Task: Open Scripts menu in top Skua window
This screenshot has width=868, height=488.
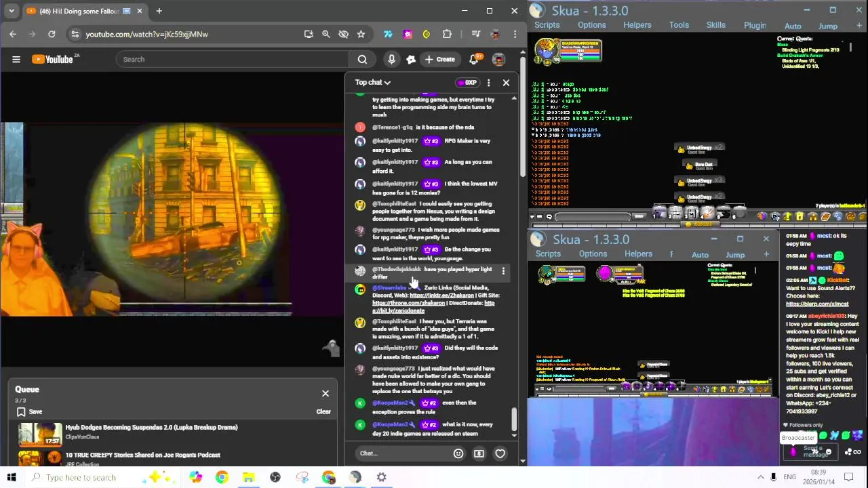Action: pyautogui.click(x=547, y=25)
